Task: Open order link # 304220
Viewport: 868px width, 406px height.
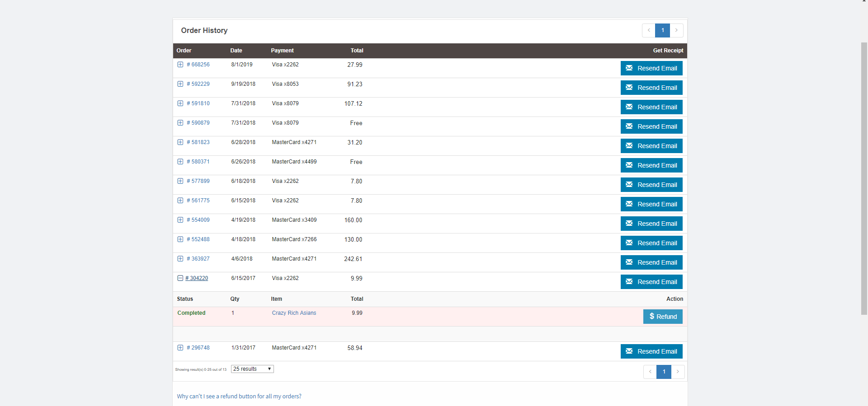Action: click(x=197, y=278)
